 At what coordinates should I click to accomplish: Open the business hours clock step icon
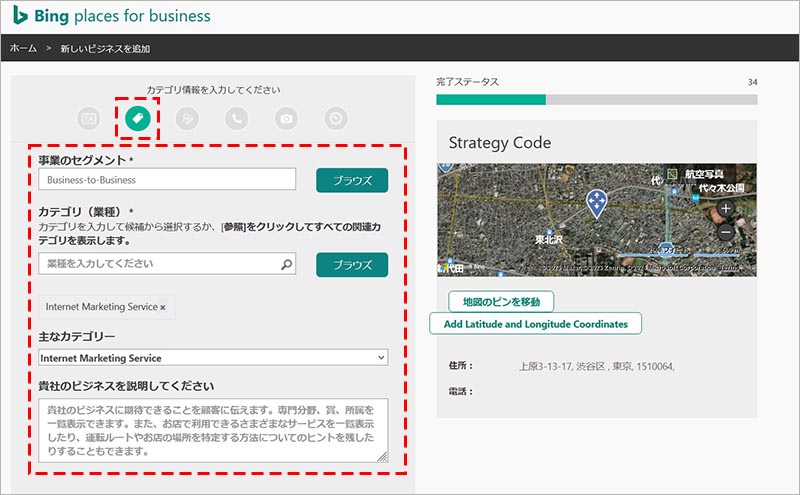click(x=336, y=118)
